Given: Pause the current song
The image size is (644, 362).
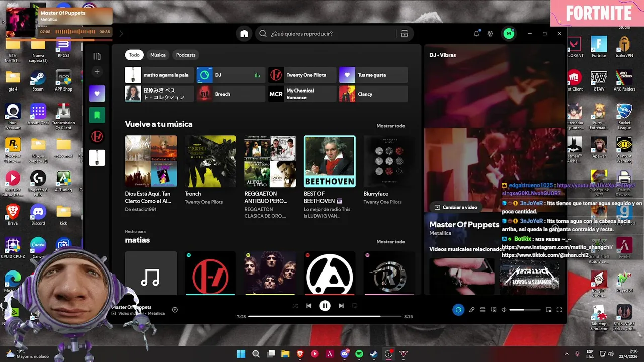Looking at the screenshot, I should coord(325,306).
